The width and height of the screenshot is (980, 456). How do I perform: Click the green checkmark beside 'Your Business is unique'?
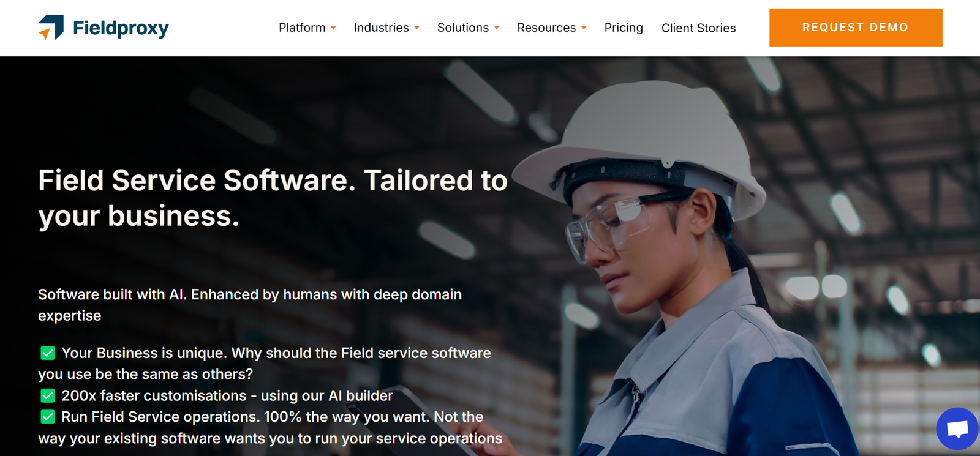48,353
